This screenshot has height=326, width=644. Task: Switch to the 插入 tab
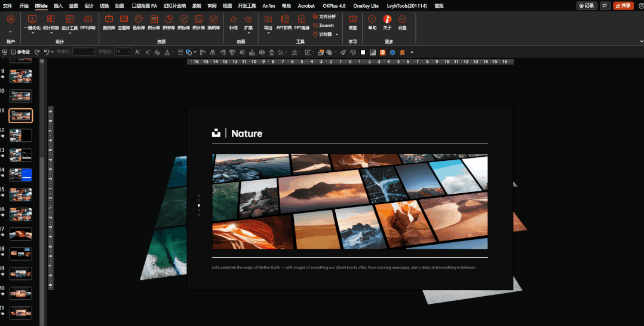59,6
